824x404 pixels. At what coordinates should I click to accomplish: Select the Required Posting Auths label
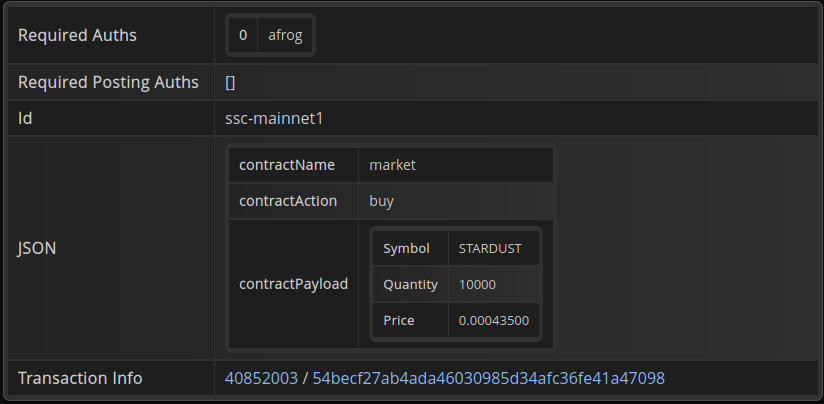108,82
